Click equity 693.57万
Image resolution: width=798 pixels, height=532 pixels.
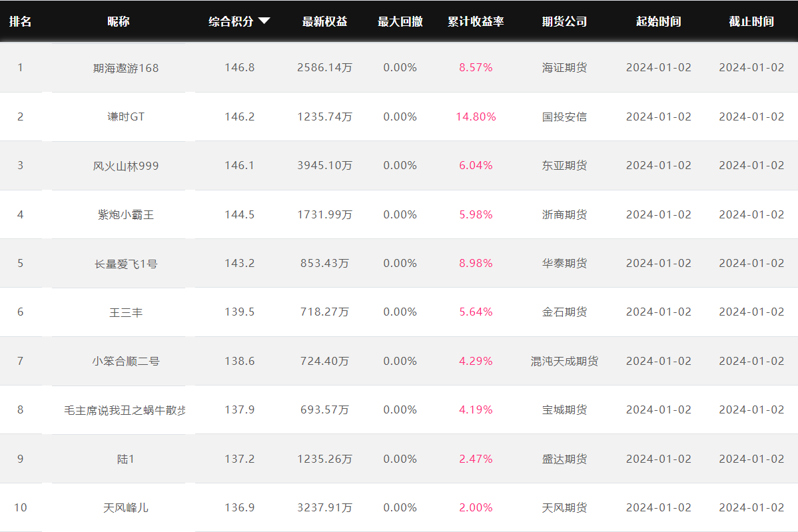324,409
